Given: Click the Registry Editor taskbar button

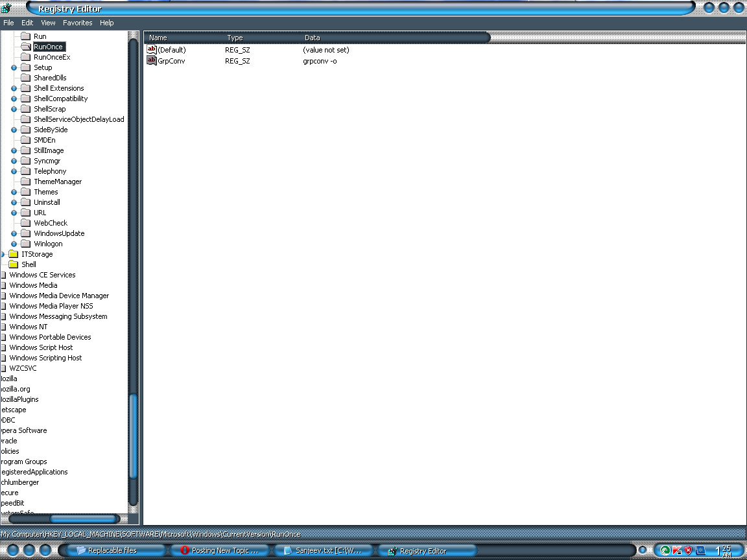Looking at the screenshot, I should pos(428,550).
